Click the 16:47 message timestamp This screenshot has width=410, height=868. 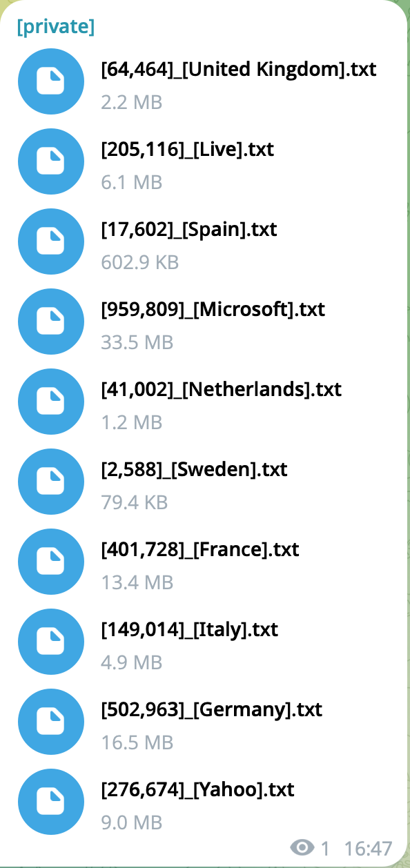pos(369,847)
